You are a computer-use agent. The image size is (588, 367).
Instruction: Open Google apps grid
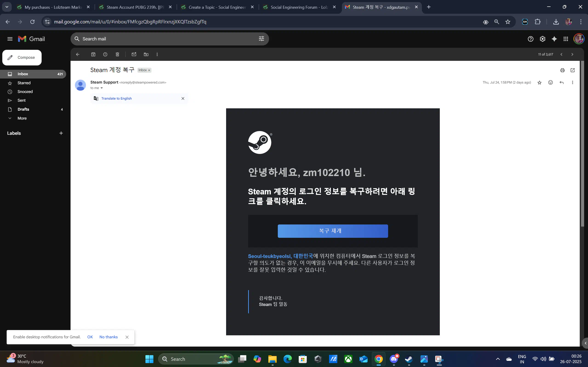tap(566, 39)
